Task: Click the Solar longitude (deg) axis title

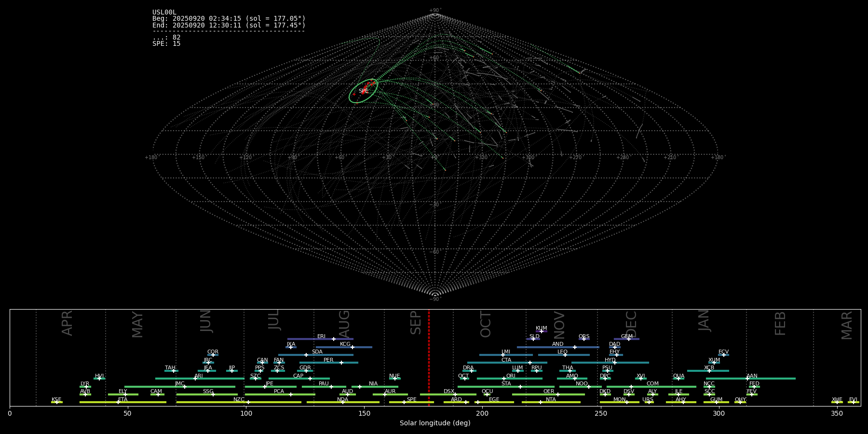Action: coord(435,423)
